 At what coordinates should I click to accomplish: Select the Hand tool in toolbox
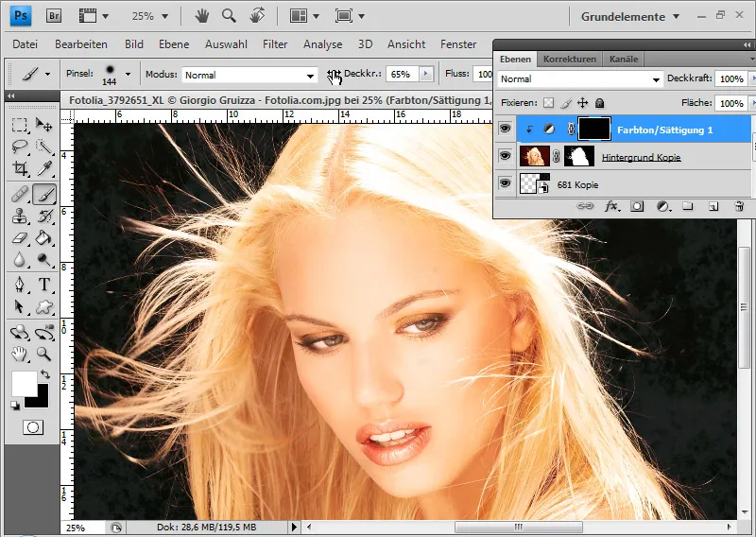(20, 355)
